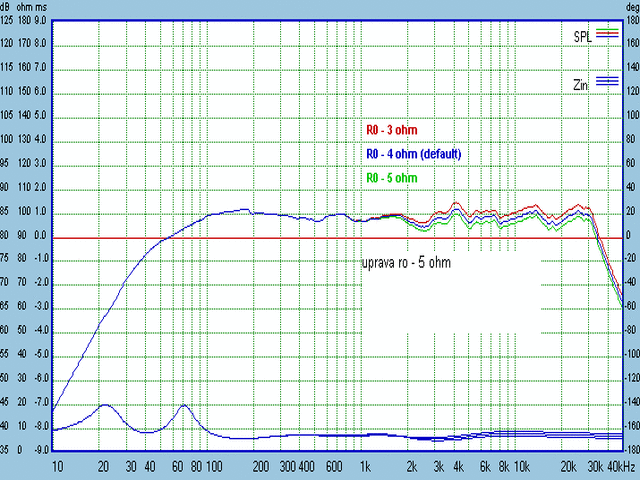Click the "200" frequency axis label
The image size is (640, 480).
(261, 466)
